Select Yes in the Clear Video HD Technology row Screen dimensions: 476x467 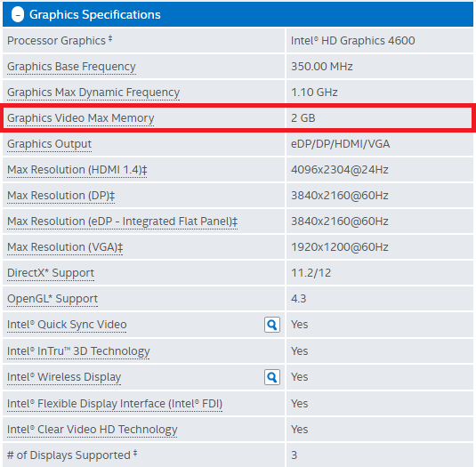299,430
